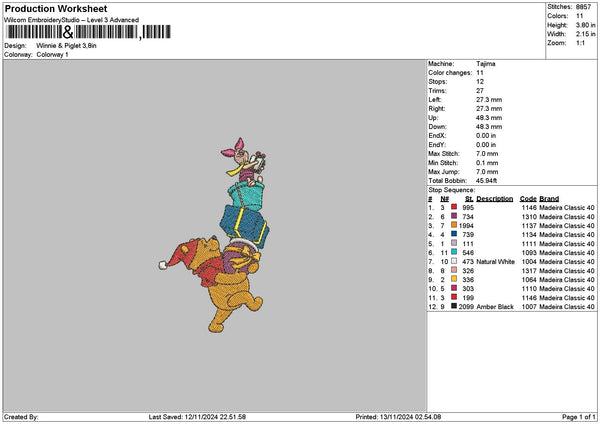Click stitch count '1994' in row 3

point(466,226)
